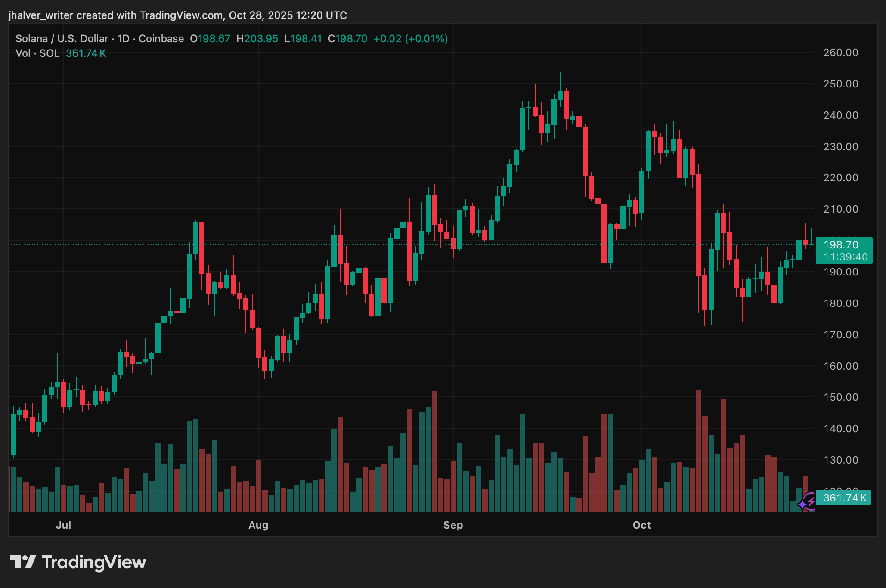This screenshot has width=886, height=588.
Task: Click the 361.74 K volume axis label
Action: click(844, 498)
